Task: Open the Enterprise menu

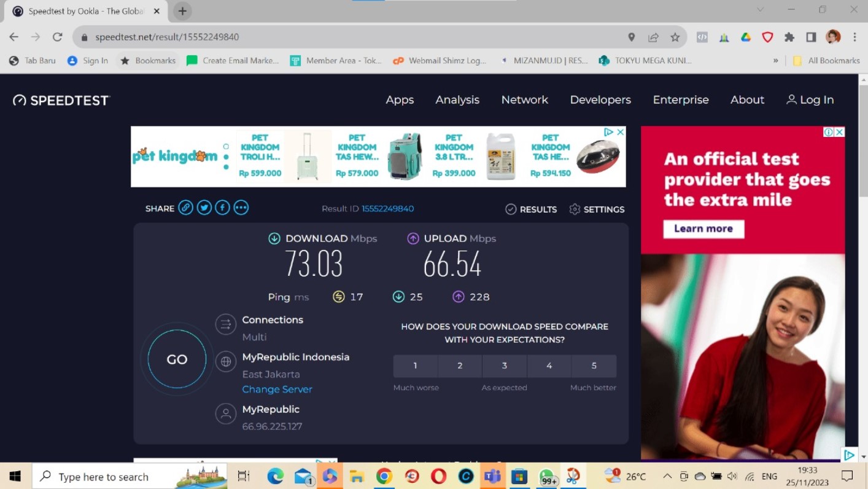Action: click(681, 100)
